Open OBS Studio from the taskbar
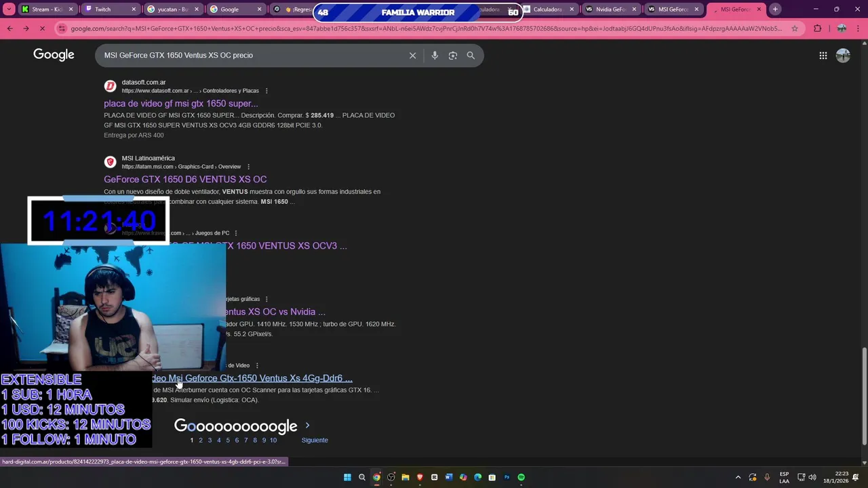The width and height of the screenshot is (868, 488). (x=391, y=477)
